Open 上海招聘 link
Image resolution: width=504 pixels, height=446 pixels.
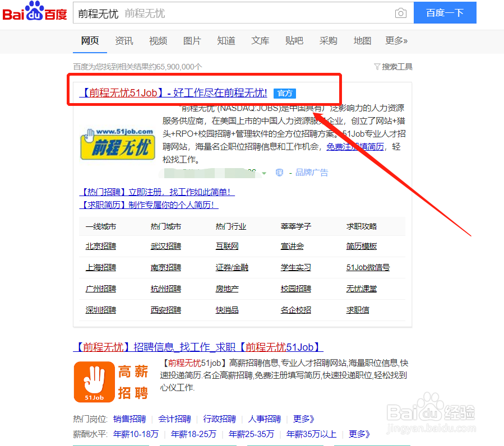(100, 267)
